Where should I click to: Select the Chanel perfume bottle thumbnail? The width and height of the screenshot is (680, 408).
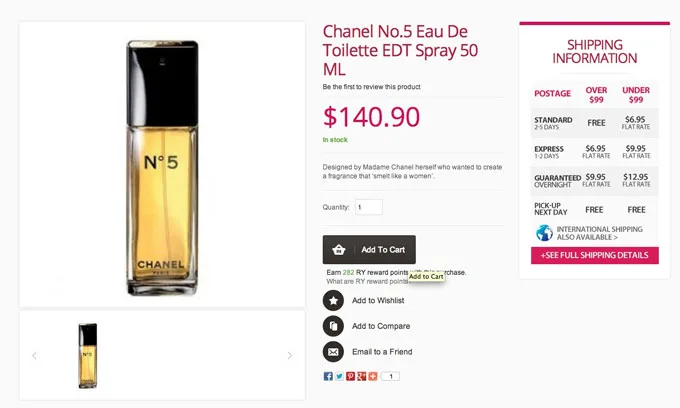point(88,355)
